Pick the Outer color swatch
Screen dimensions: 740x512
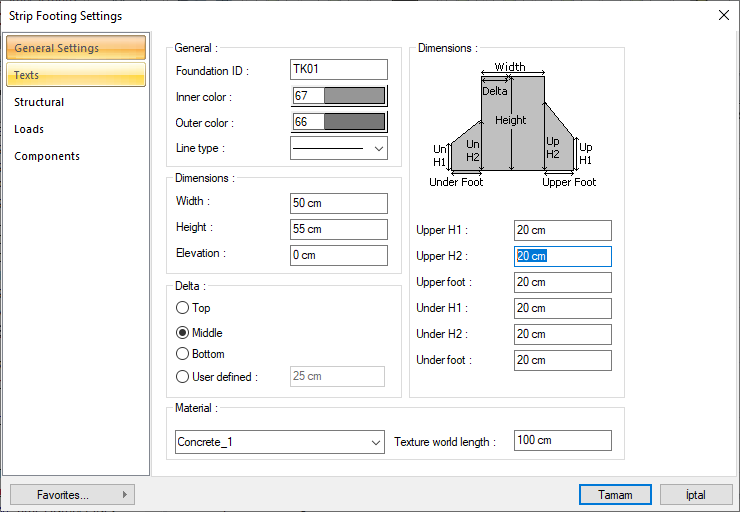pyautogui.click(x=354, y=122)
